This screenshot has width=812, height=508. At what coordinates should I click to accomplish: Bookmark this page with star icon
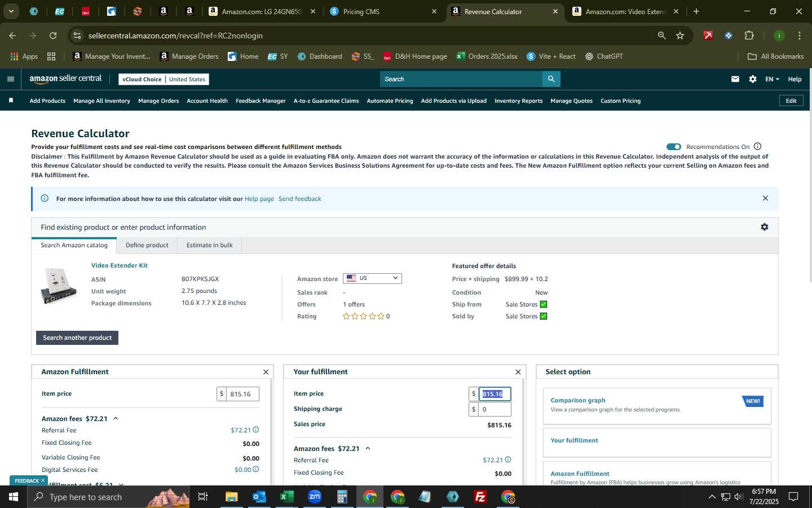680,36
